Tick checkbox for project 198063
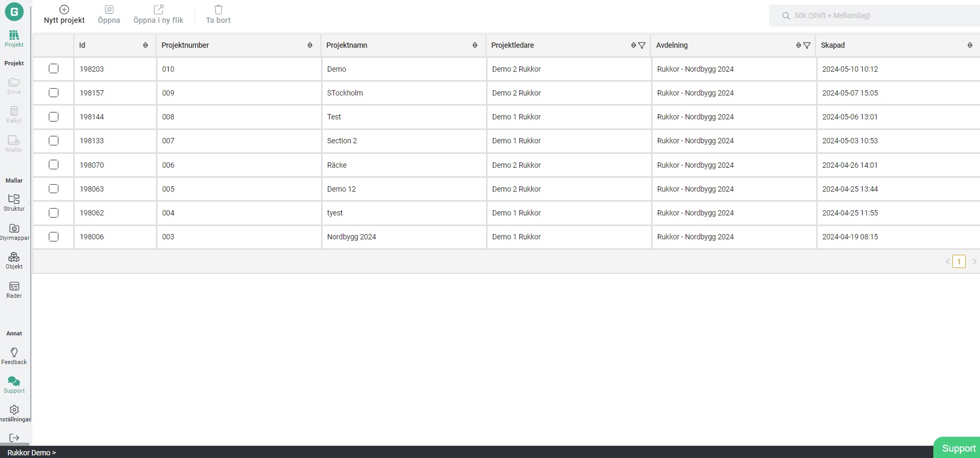Image resolution: width=980 pixels, height=458 pixels. [x=54, y=188]
